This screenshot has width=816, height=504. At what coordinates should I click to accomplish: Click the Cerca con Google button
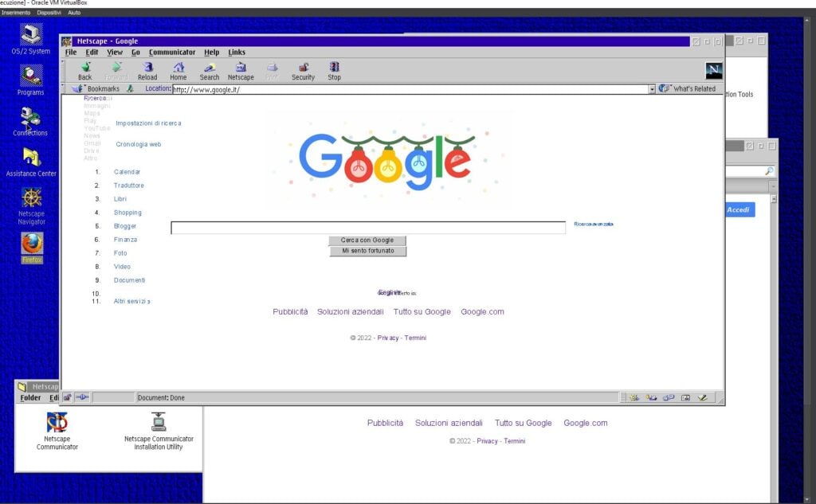367,240
